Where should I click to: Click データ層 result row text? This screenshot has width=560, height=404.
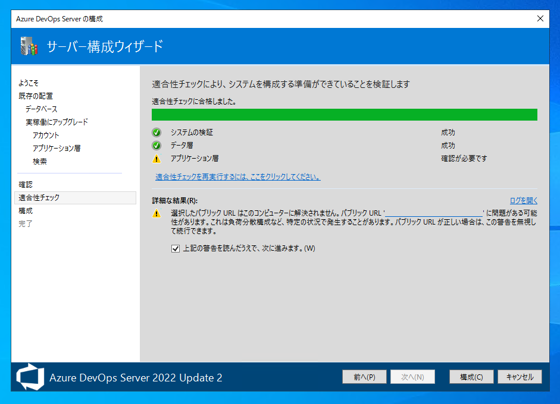pyautogui.click(x=182, y=145)
